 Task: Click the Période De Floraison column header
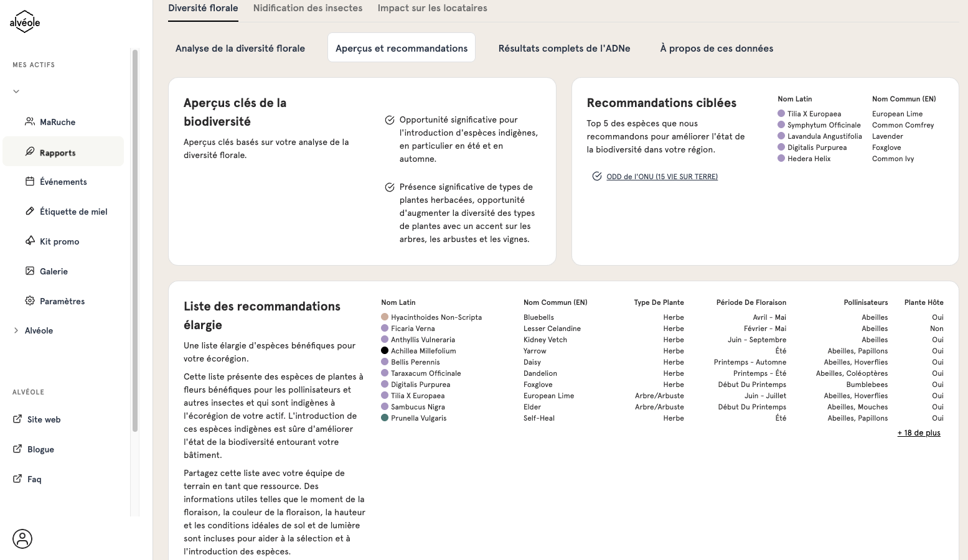click(751, 302)
